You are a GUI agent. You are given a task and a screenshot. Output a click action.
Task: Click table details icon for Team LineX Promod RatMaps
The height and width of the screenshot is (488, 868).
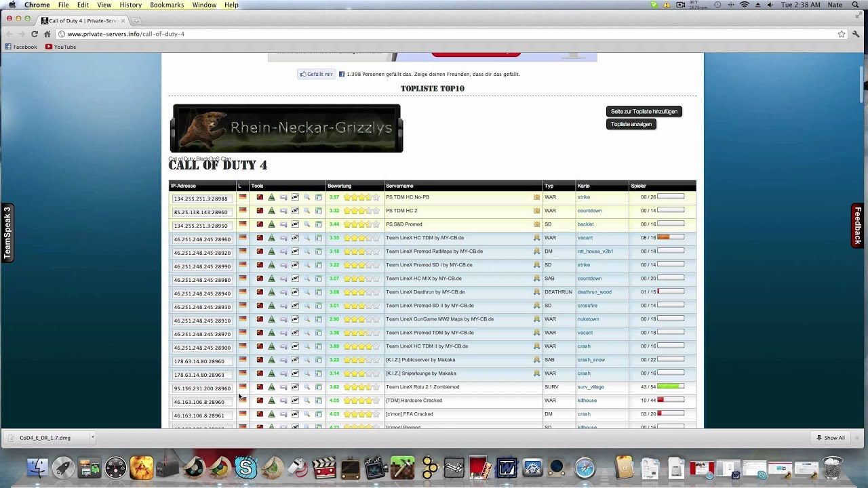(x=319, y=251)
